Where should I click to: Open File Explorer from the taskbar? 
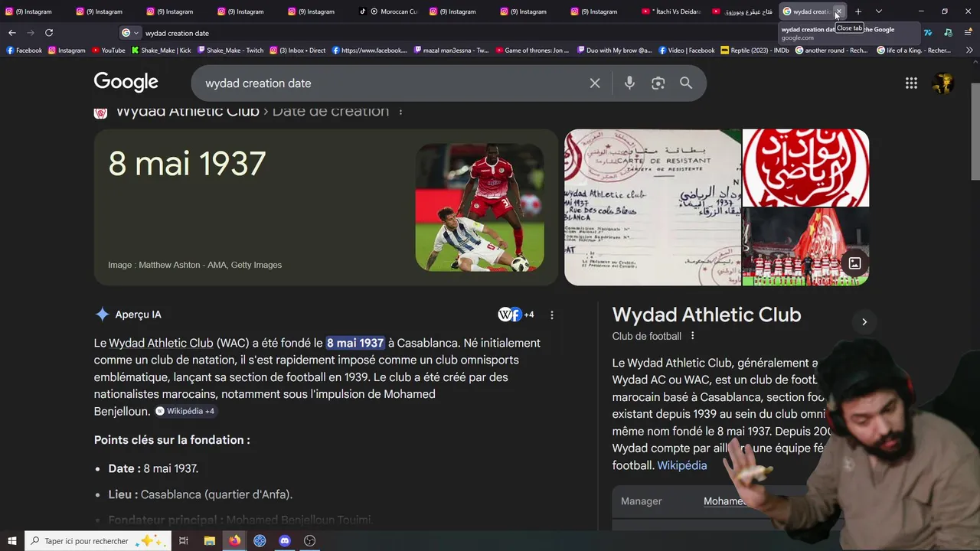click(209, 540)
